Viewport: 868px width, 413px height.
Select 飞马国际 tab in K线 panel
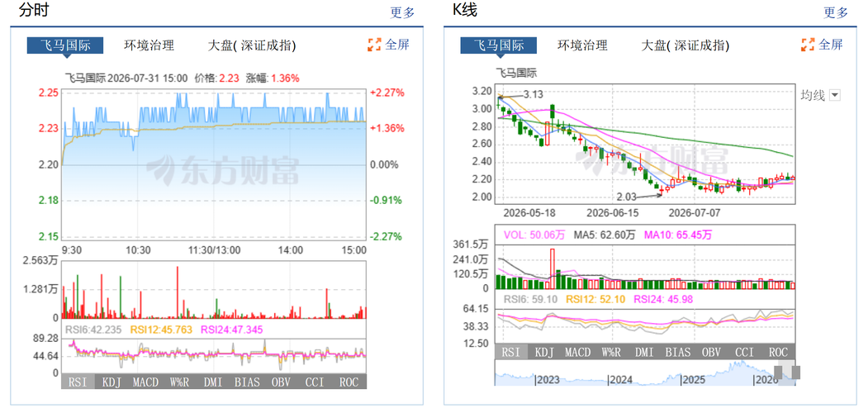point(499,45)
